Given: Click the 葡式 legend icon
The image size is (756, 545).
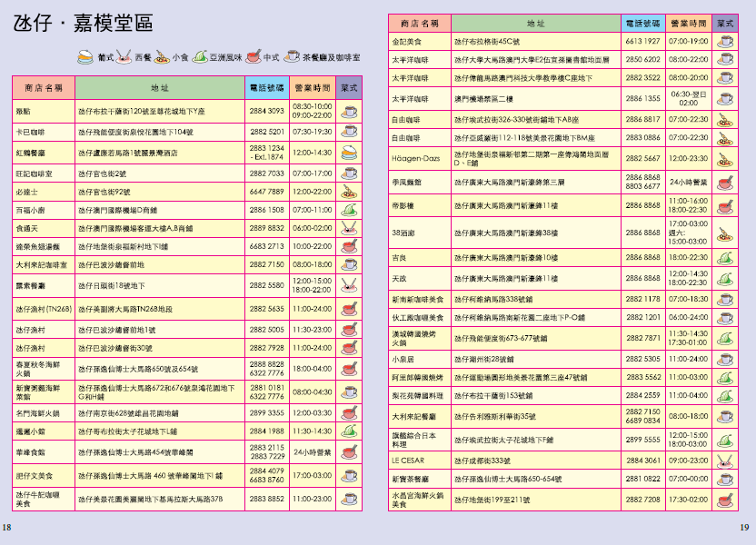Looking at the screenshot, I should (x=85, y=56).
